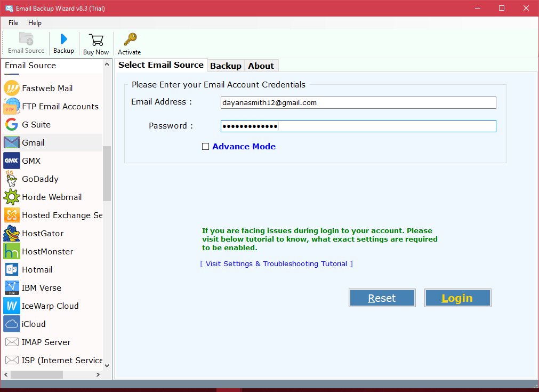Screen dimensions: 539x392
Task: Click the app icon in title bar
Action: pyautogui.click(x=9, y=8)
